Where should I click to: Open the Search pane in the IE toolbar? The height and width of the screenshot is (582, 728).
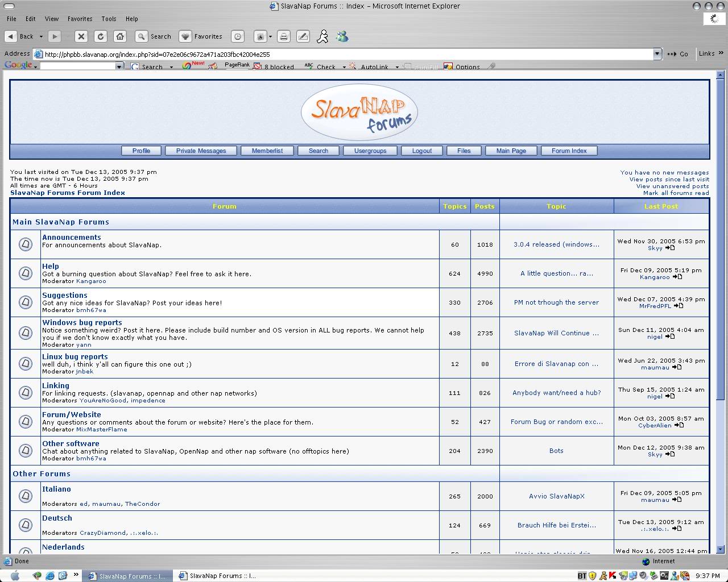(x=154, y=36)
